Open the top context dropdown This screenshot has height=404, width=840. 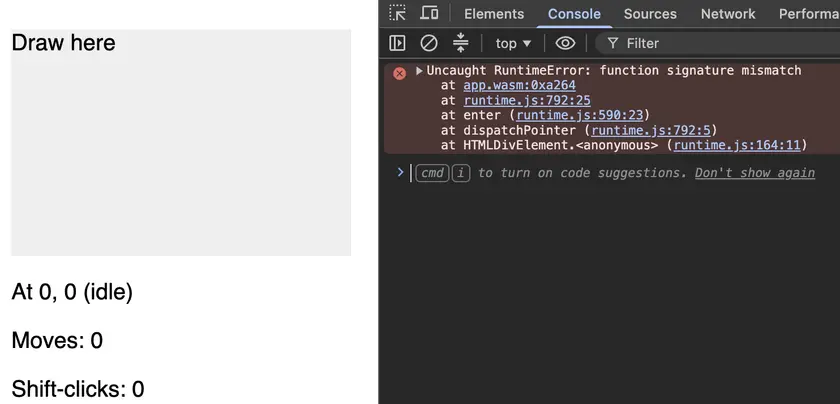(x=513, y=43)
